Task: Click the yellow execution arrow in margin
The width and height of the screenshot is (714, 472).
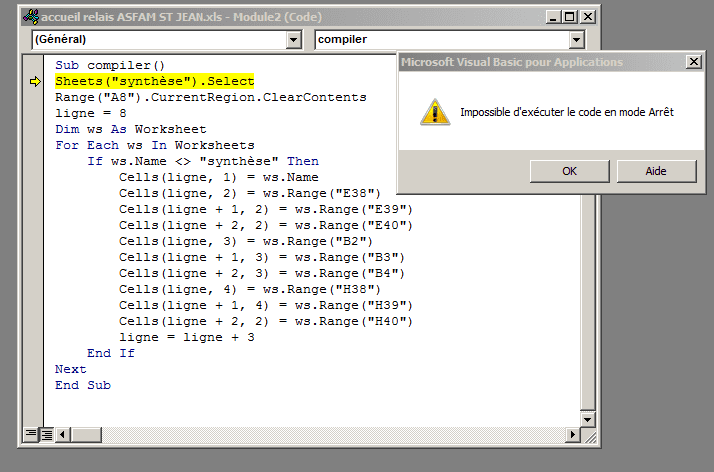Action: (x=35, y=81)
